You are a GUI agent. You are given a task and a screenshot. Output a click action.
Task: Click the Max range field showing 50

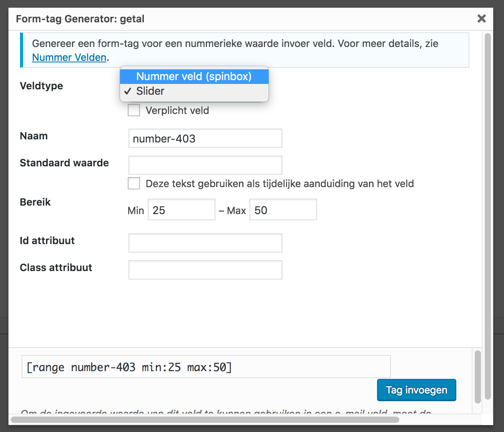(283, 210)
